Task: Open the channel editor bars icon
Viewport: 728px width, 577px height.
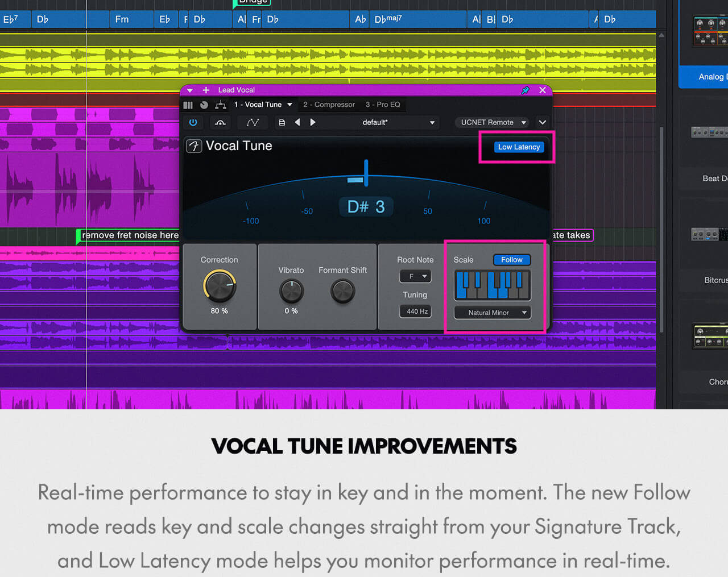Action: point(188,105)
